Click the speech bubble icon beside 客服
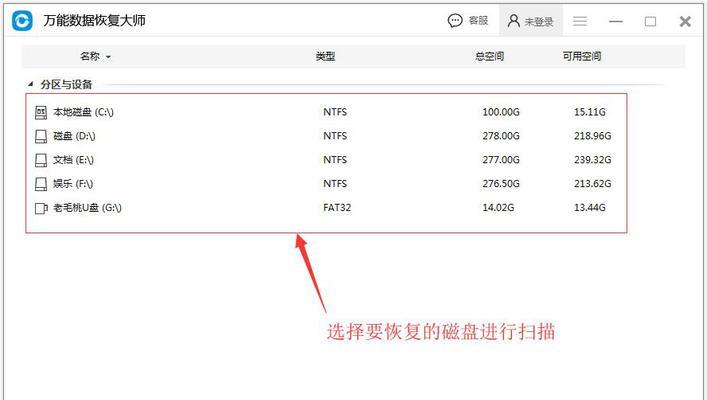 click(x=455, y=20)
